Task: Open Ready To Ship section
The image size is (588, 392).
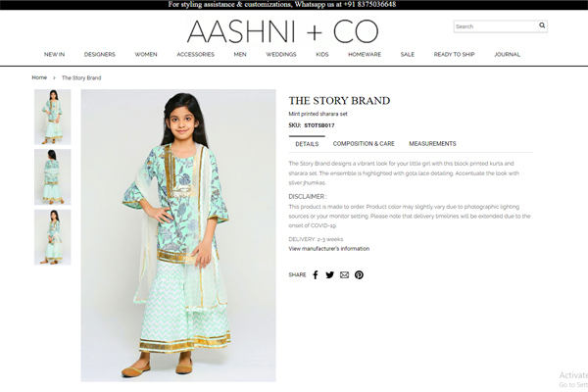Action: [454, 55]
